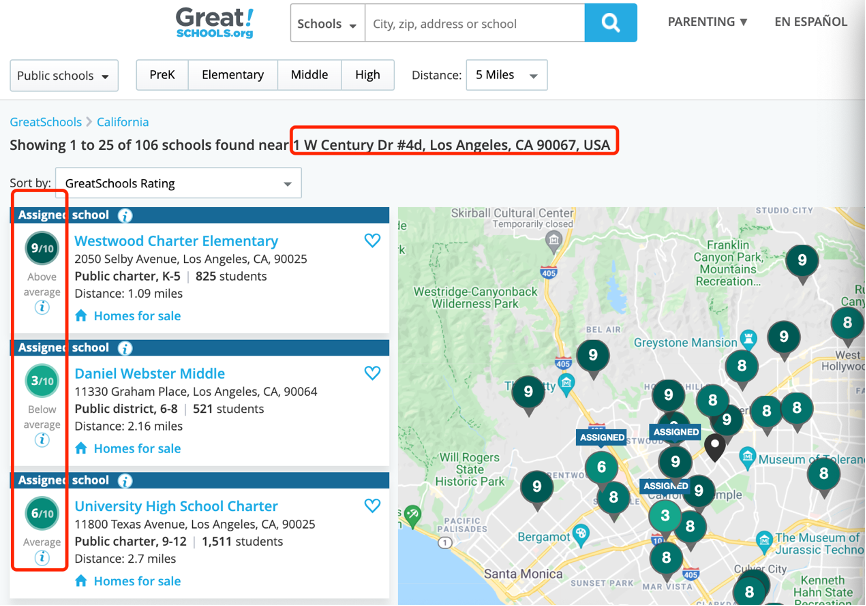Open the Schools search-type dropdown
866x606 pixels.
tap(328, 23)
